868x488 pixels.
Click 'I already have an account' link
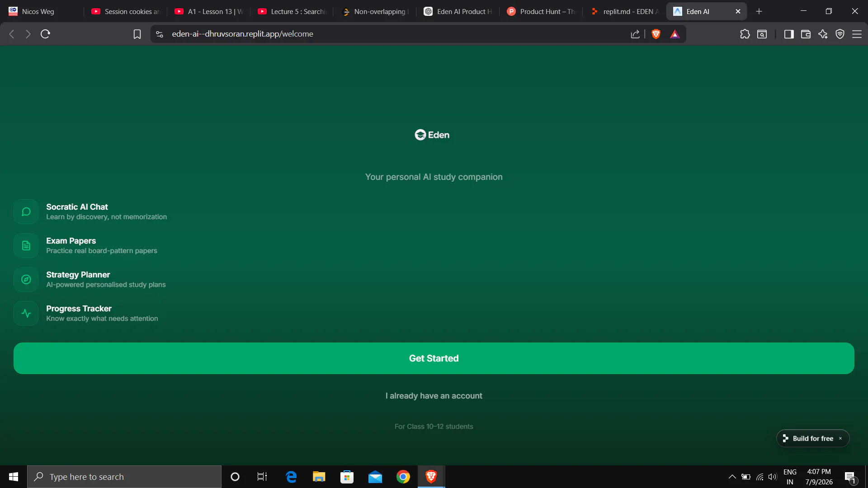(x=434, y=396)
